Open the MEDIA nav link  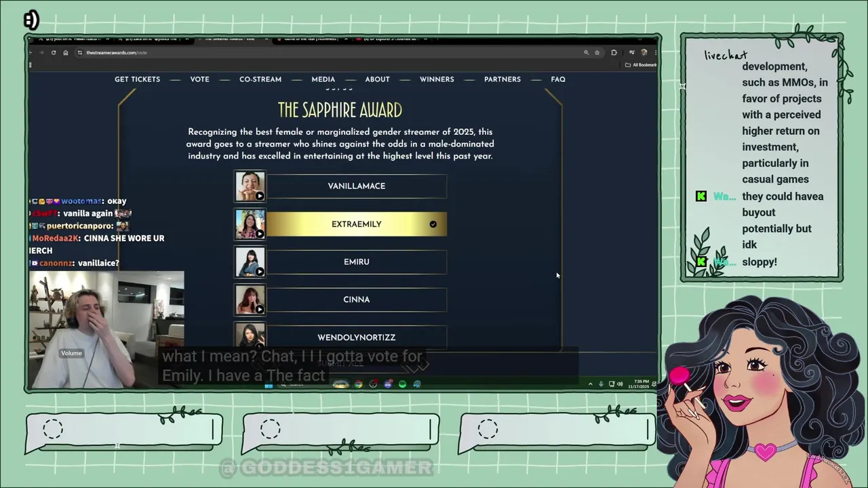point(323,79)
